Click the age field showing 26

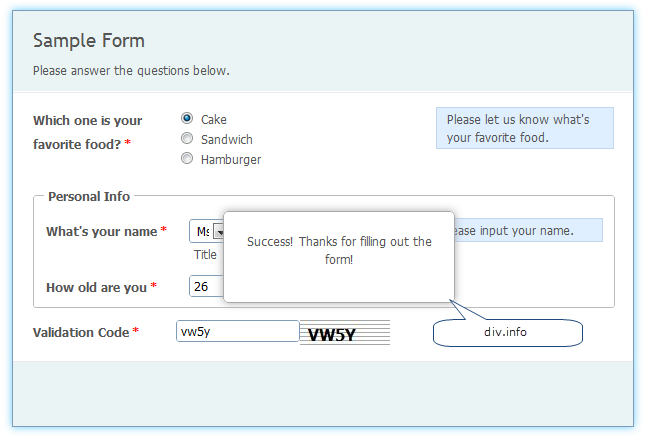(206, 286)
